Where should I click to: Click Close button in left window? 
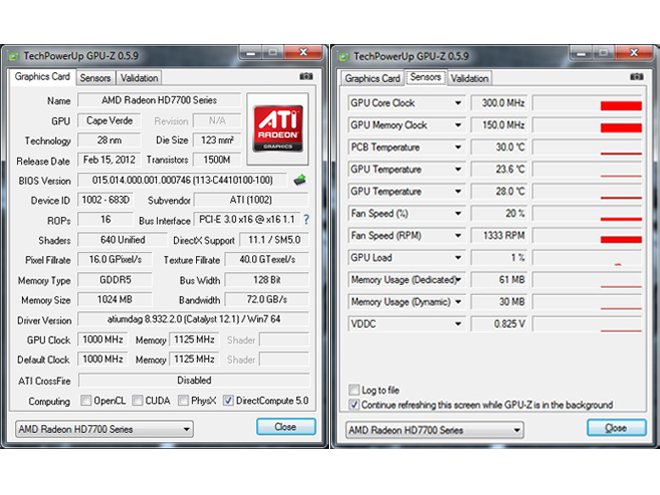[x=286, y=427]
